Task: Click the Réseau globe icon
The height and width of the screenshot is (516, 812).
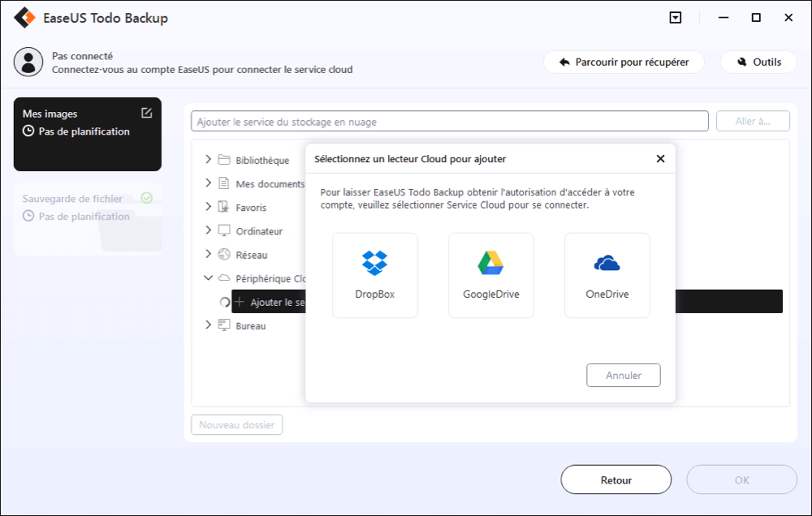Action: [224, 254]
